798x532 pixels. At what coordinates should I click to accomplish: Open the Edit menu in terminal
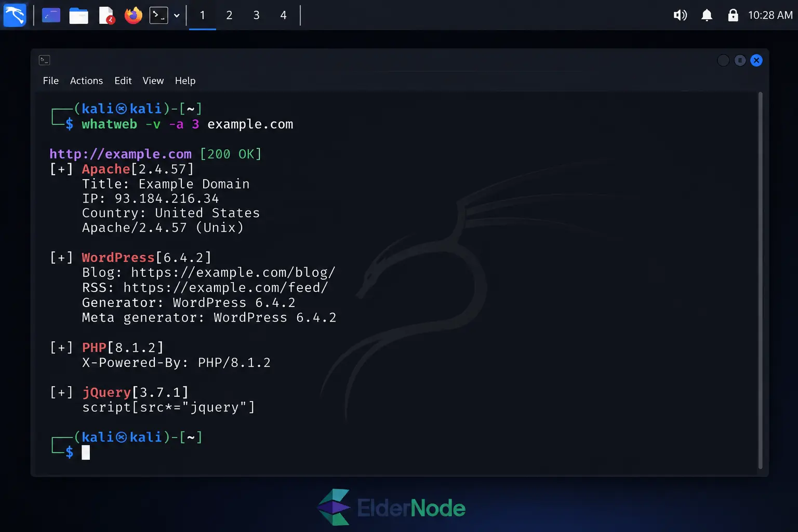123,81
